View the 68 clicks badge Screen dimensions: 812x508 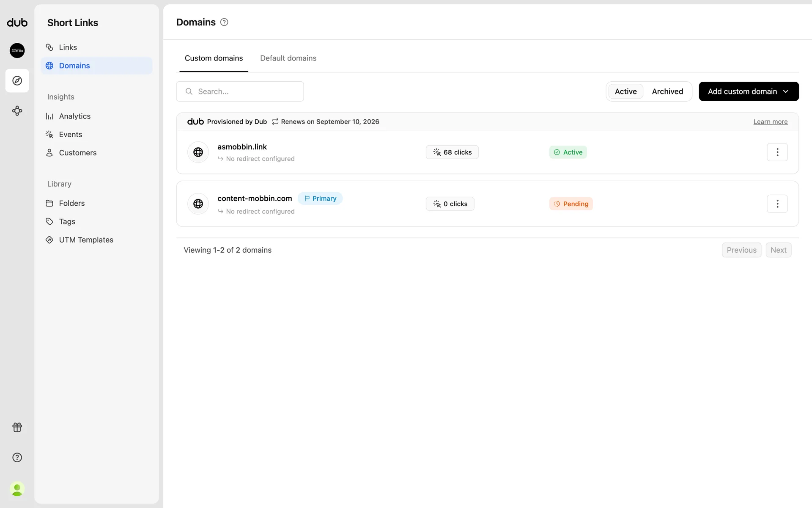[452, 152]
